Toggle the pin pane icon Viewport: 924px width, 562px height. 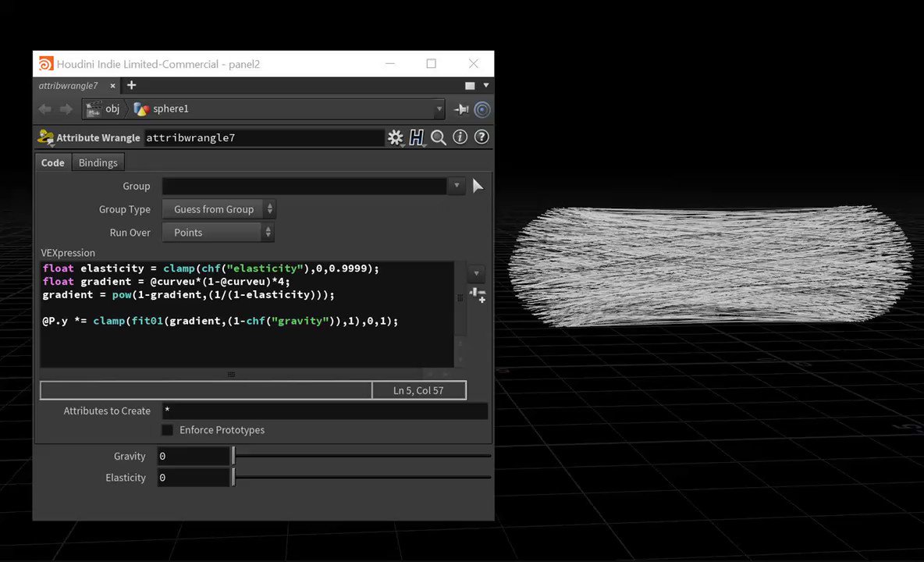[x=460, y=109]
